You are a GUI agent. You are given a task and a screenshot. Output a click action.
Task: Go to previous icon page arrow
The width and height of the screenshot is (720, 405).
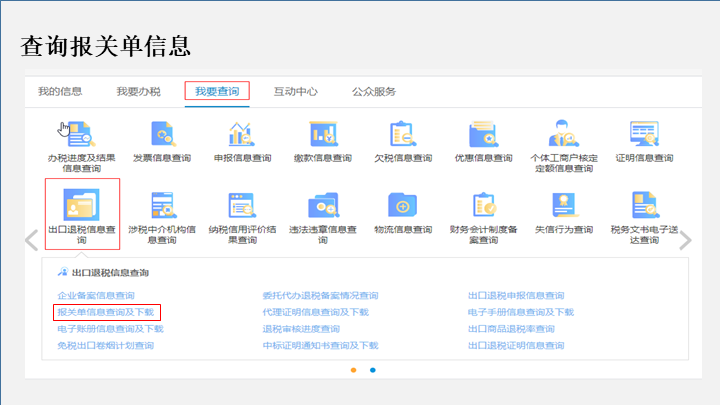(x=32, y=240)
